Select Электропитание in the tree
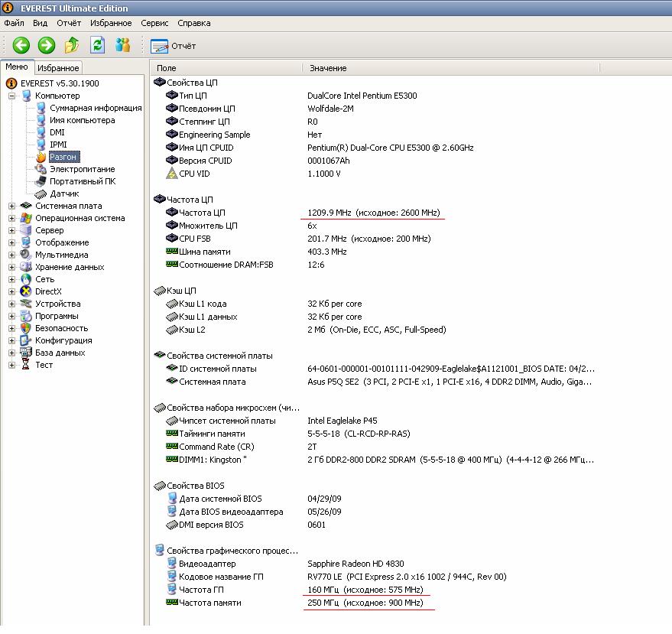The width and height of the screenshot is (672, 634). pos(82,169)
